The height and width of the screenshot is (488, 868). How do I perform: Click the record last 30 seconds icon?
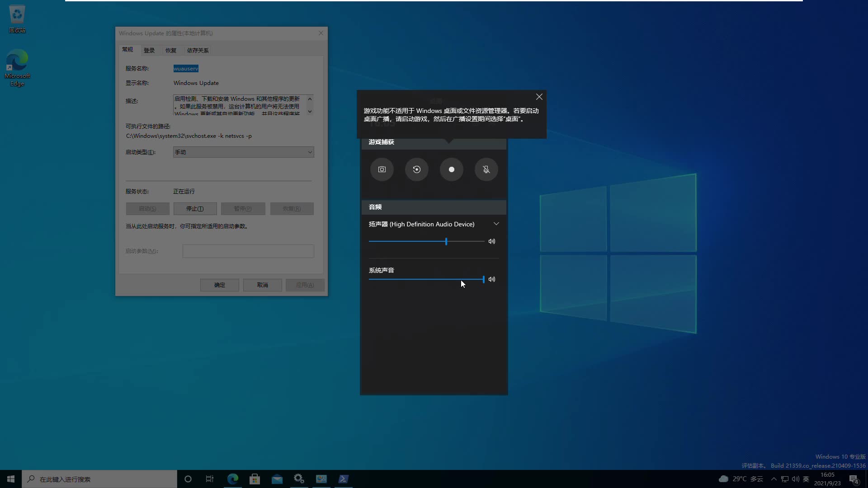[417, 169]
